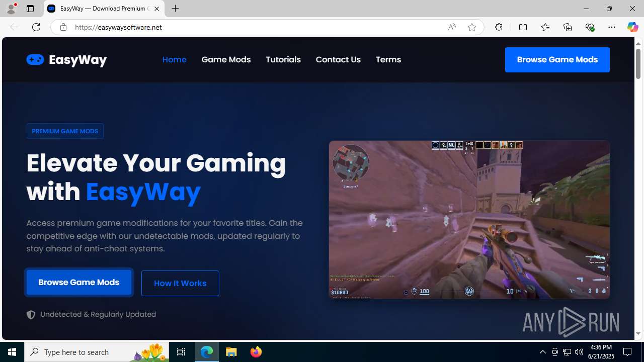Click the page scrollbar down arrow
The height and width of the screenshot is (362, 644).
click(x=638, y=333)
